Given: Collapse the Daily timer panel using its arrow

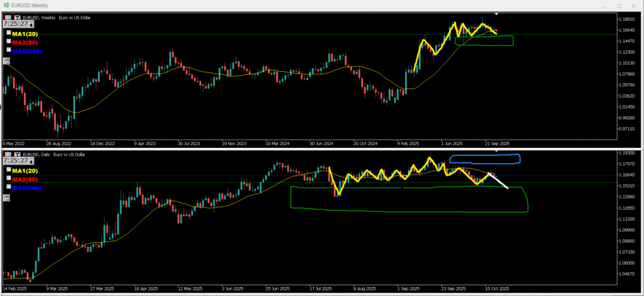Looking at the screenshot, I should tap(32, 161).
